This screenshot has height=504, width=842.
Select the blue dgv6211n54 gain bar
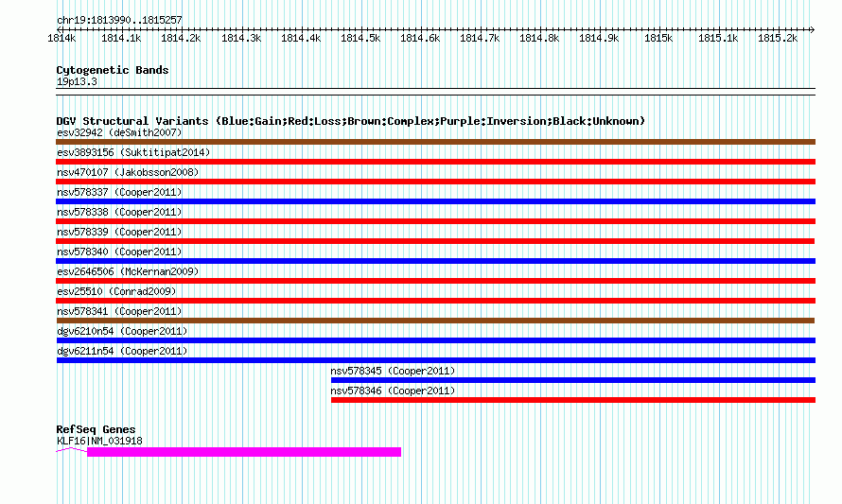click(x=435, y=360)
